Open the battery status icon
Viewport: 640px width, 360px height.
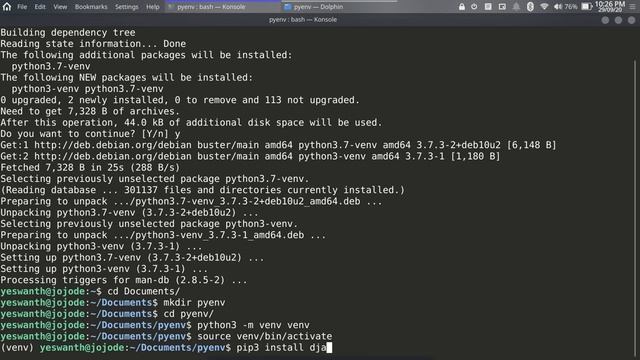(x=587, y=7)
